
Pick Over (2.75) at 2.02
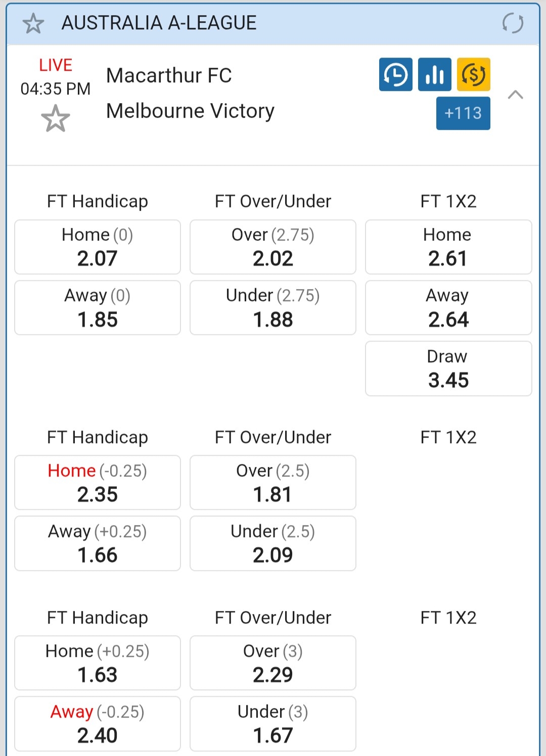pos(273,247)
